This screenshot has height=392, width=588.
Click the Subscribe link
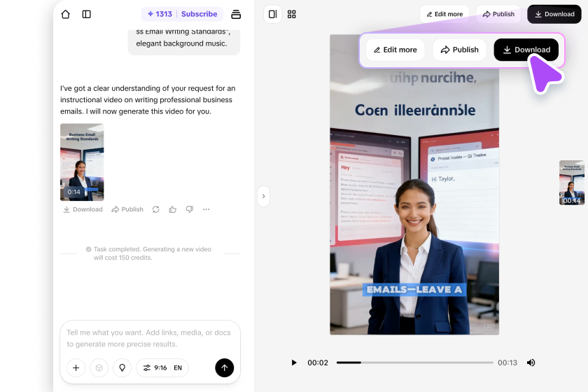coord(199,14)
